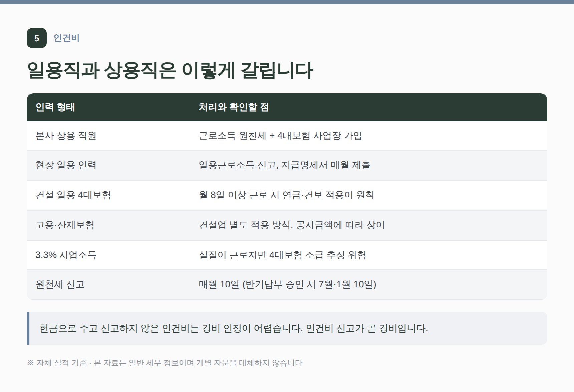Click 실질이 근로자면 4대보험 소급 추징 위험 text
The width and height of the screenshot is (574, 392).
(x=283, y=255)
